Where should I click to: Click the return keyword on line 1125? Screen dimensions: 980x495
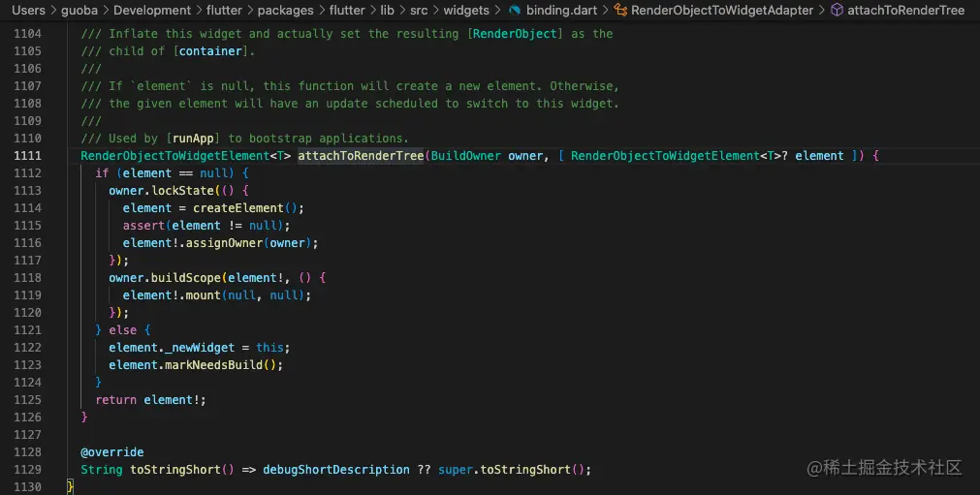[115, 400]
